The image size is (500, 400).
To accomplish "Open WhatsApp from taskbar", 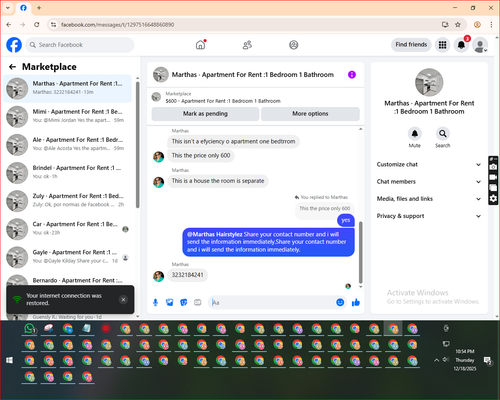I will tap(30, 329).
